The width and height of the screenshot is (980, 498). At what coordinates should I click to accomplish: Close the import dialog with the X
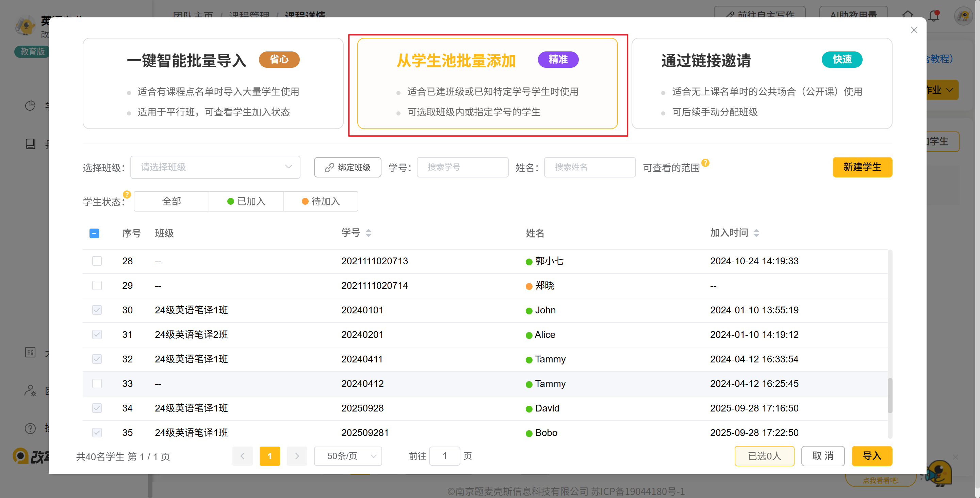(914, 30)
